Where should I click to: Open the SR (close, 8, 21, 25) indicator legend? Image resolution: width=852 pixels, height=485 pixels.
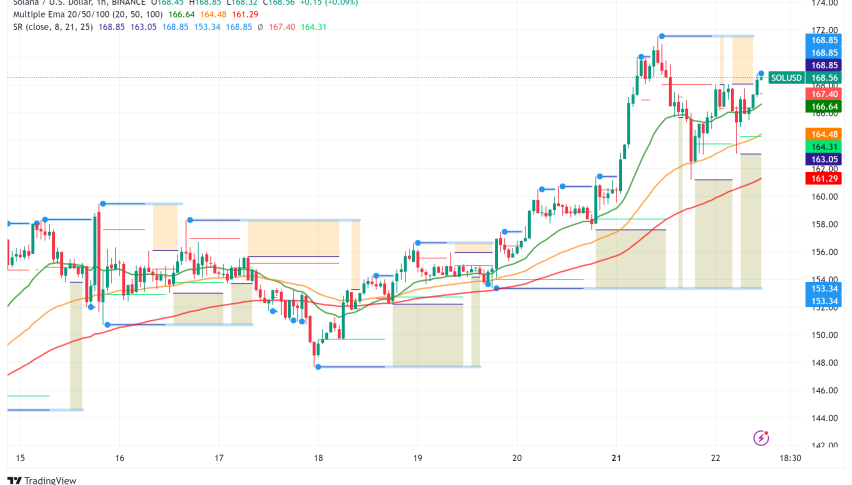click(x=53, y=27)
